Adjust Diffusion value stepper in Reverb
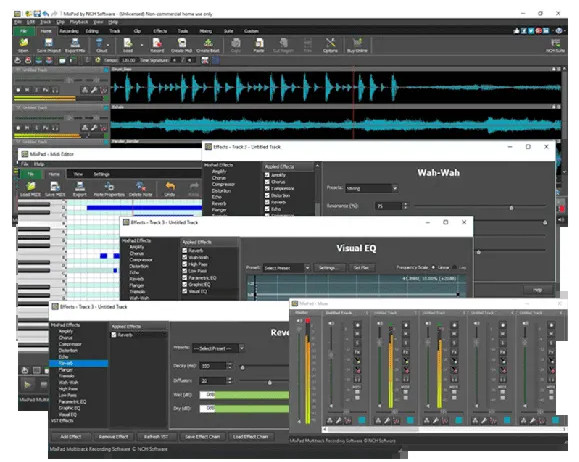The image size is (579, 462). pyautogui.click(x=230, y=381)
